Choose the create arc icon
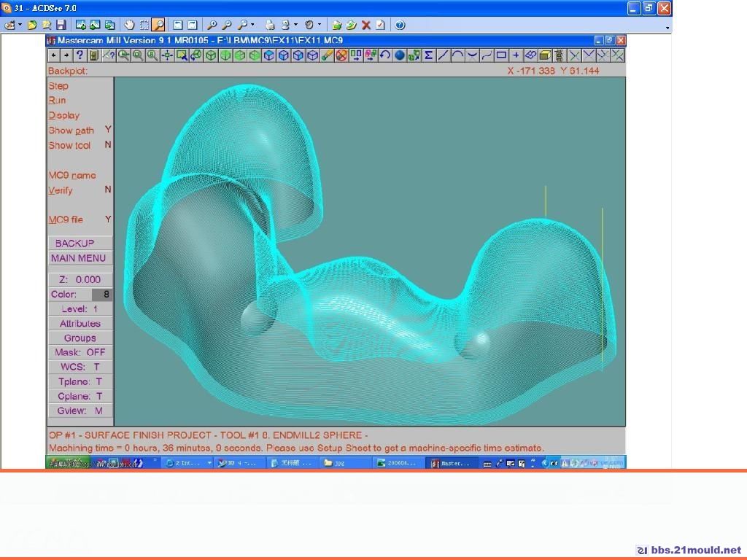Screen dimensions: 747x560 [457, 55]
